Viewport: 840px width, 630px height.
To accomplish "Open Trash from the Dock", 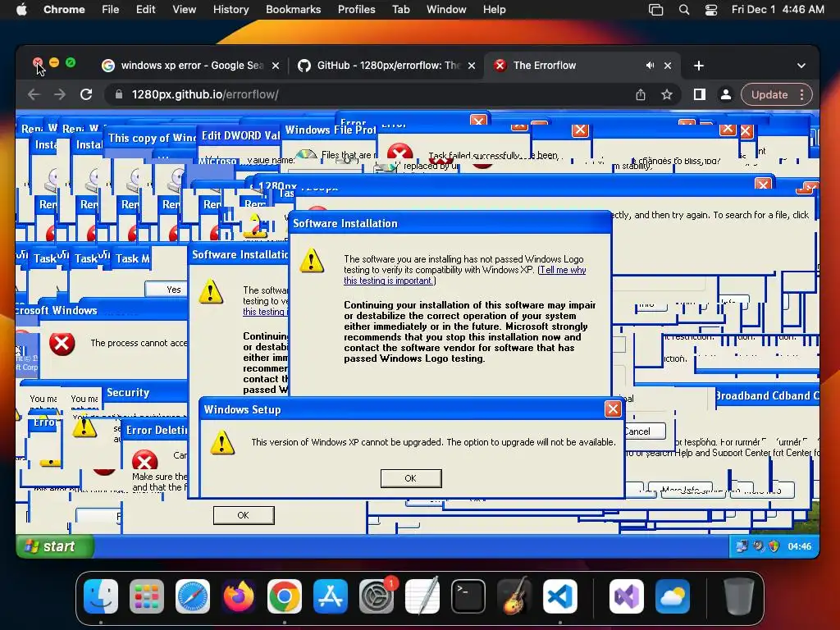I will (739, 596).
